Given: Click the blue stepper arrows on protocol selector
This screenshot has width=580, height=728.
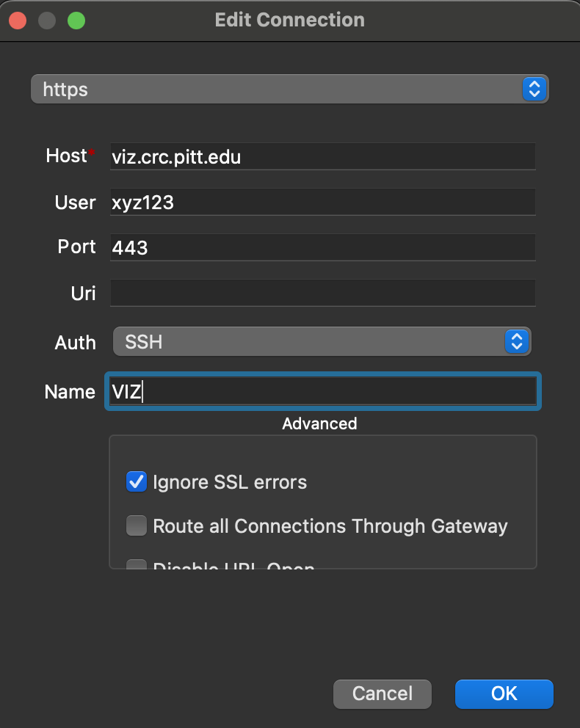Looking at the screenshot, I should (x=534, y=89).
